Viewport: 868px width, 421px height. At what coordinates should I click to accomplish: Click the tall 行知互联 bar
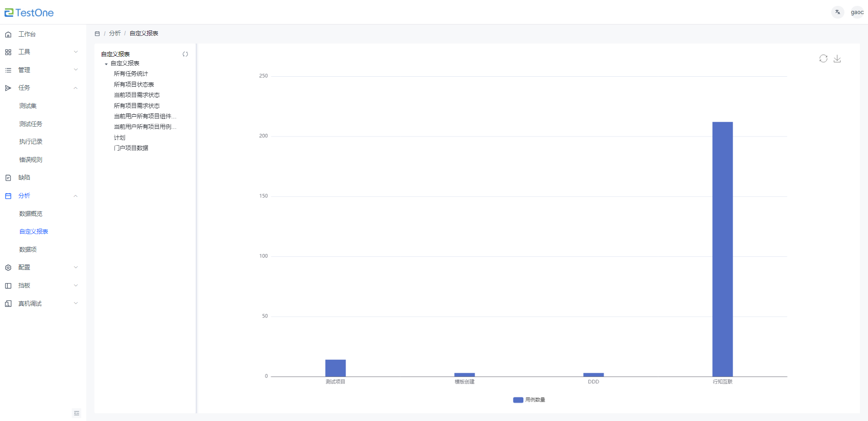[722, 249]
